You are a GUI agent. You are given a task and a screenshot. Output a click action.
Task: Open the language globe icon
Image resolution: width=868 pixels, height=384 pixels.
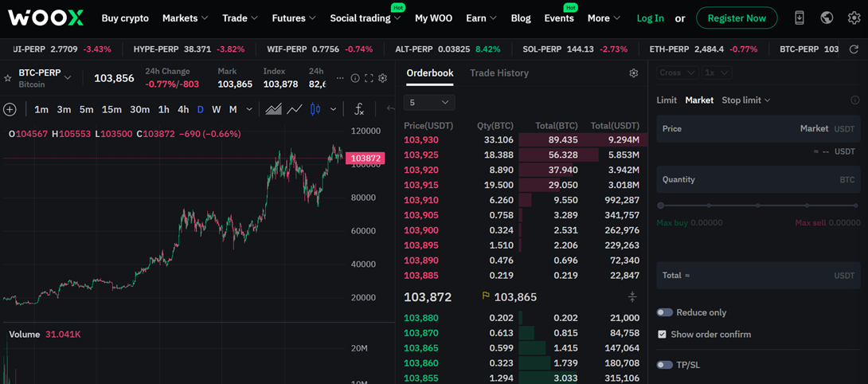[827, 18]
